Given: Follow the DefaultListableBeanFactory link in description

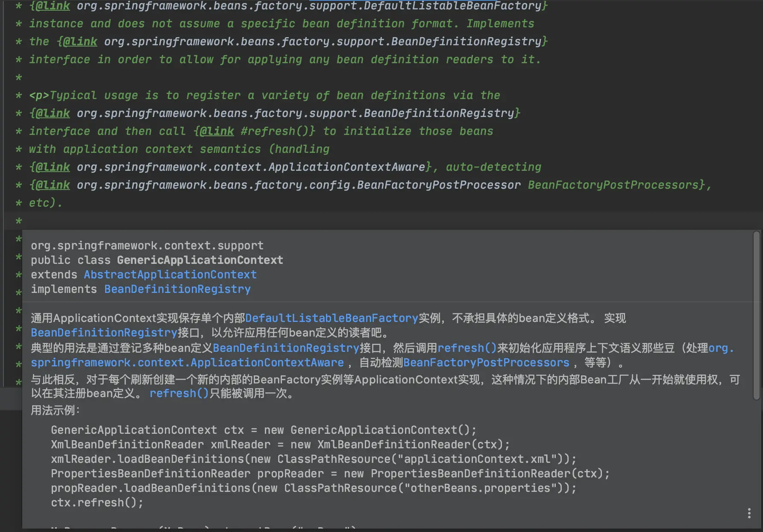Looking at the screenshot, I should (x=332, y=318).
